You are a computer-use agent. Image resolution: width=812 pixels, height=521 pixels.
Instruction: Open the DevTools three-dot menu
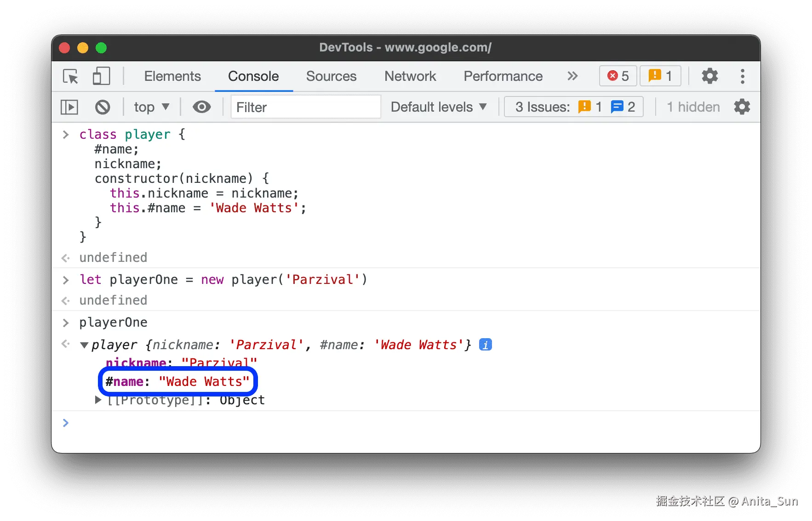tap(742, 76)
